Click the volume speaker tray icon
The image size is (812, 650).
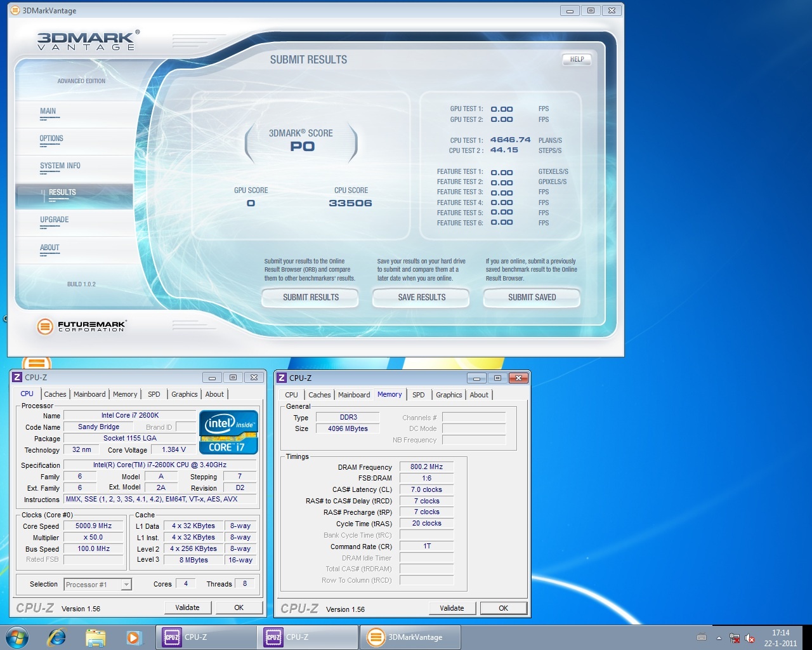pyautogui.click(x=750, y=638)
